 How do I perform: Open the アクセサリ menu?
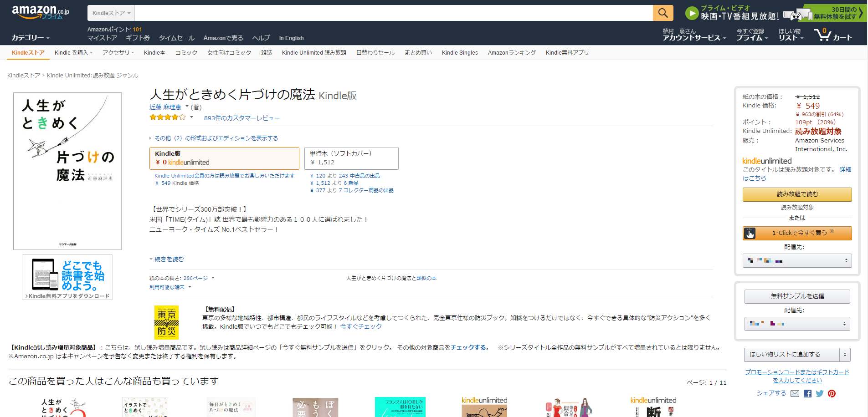pos(118,53)
